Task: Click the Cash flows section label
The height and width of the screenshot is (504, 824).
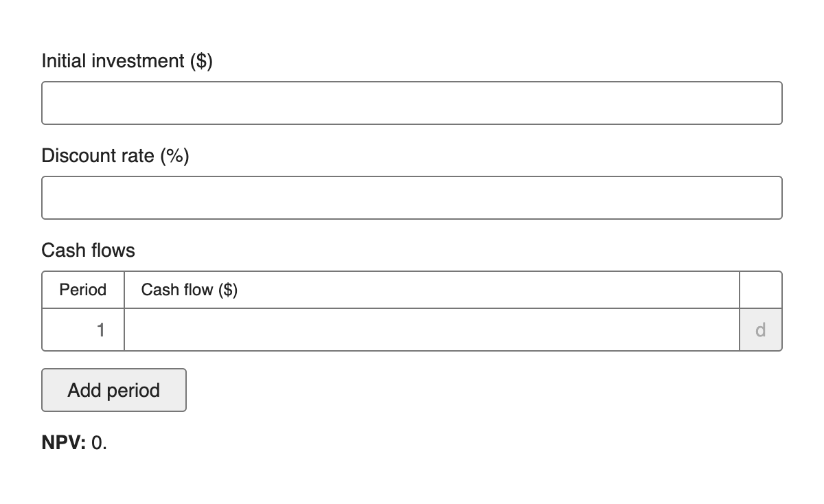Action: click(x=89, y=251)
